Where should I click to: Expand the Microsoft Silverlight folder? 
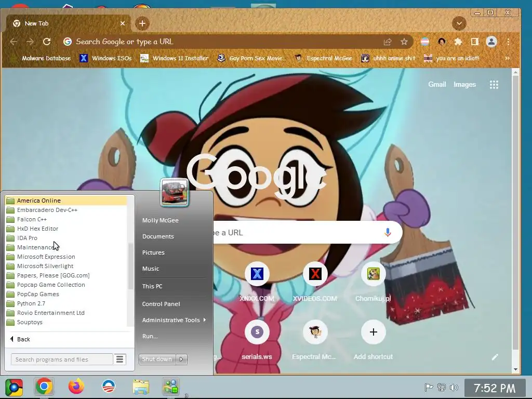(x=66, y=266)
